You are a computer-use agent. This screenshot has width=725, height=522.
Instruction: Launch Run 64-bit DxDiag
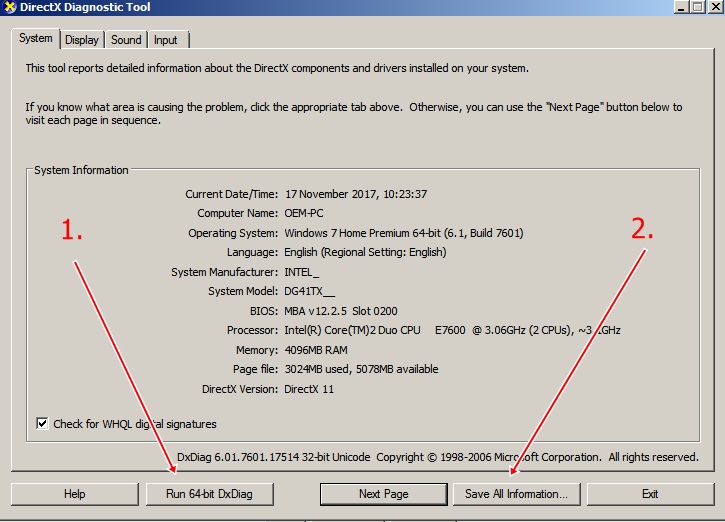(209, 494)
